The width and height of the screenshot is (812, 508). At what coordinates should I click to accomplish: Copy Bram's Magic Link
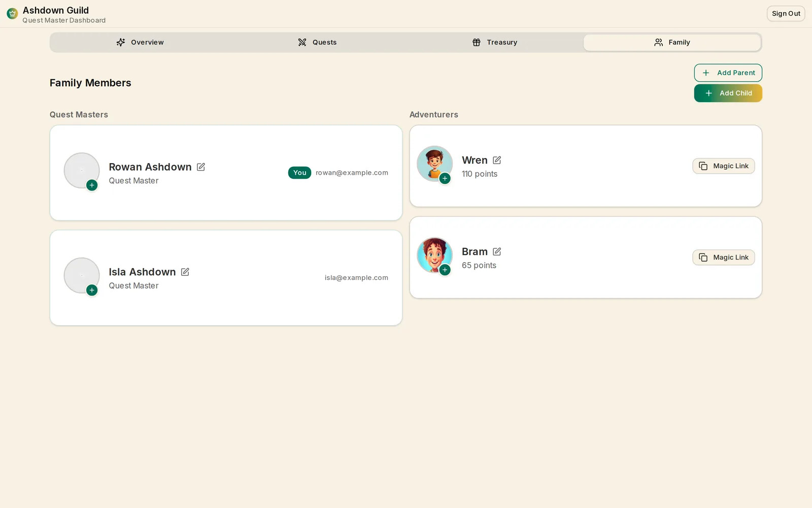tap(724, 258)
